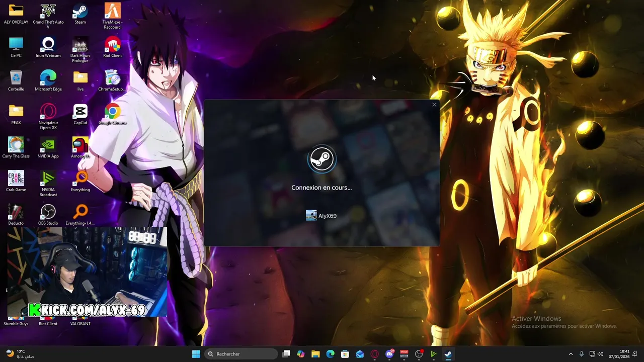Click the green arrow app taskbar icon
The image size is (644, 362).
coord(433,354)
